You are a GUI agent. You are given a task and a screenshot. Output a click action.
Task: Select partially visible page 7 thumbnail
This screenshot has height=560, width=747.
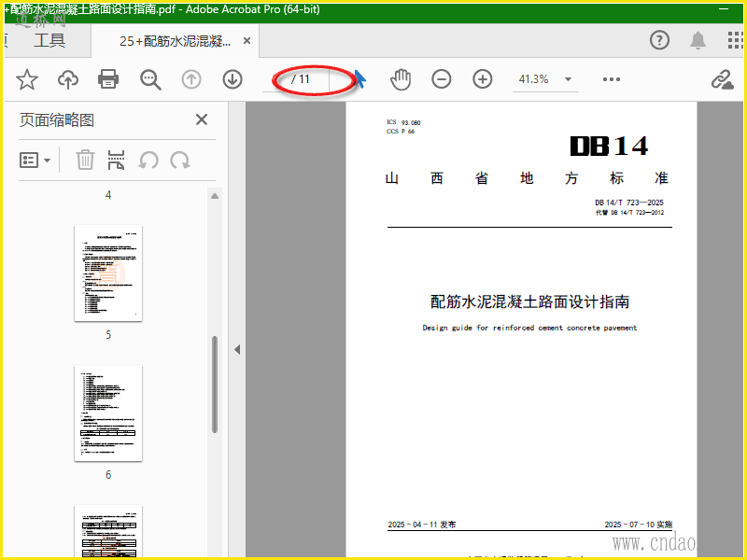(x=108, y=530)
